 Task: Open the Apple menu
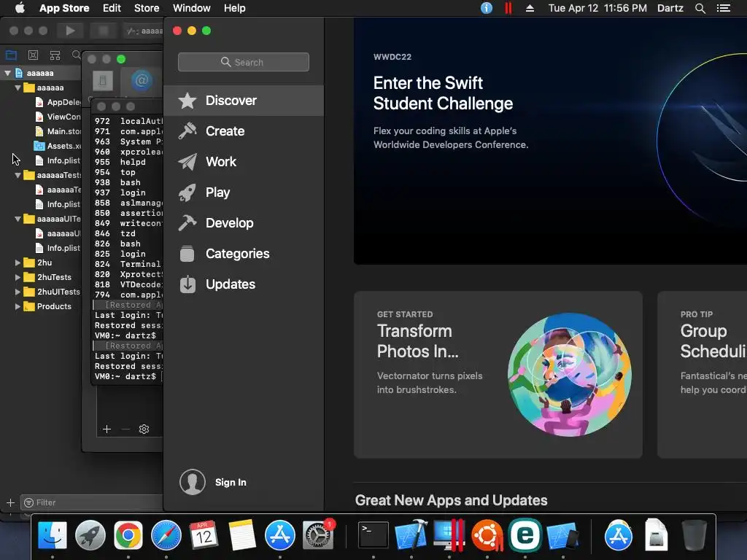(20, 8)
